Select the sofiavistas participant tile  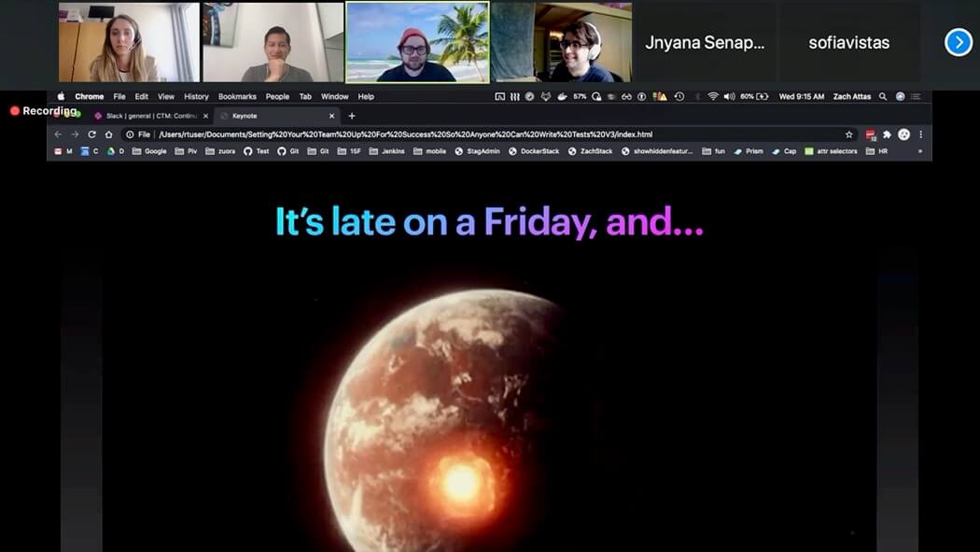tap(849, 43)
